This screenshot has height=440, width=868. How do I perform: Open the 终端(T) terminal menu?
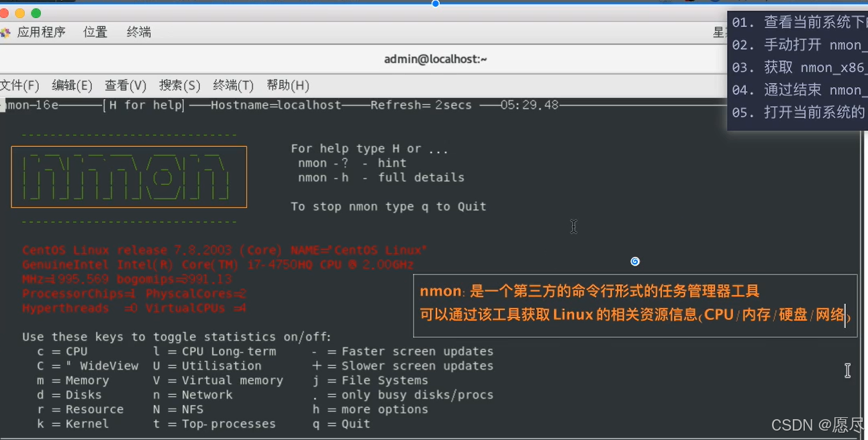coord(233,85)
